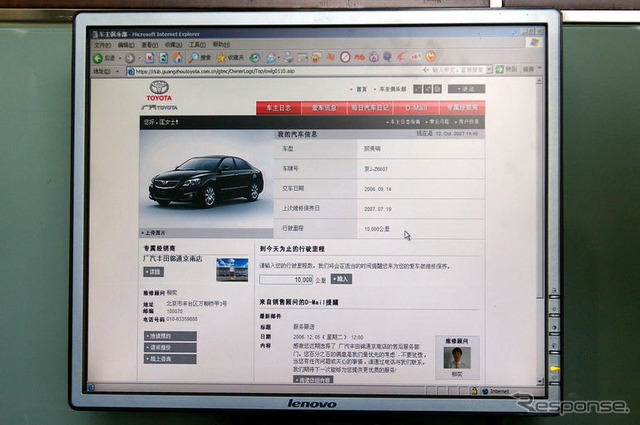Click the Chinese search input box in toolbar
640x425 pixels.
pos(458,70)
